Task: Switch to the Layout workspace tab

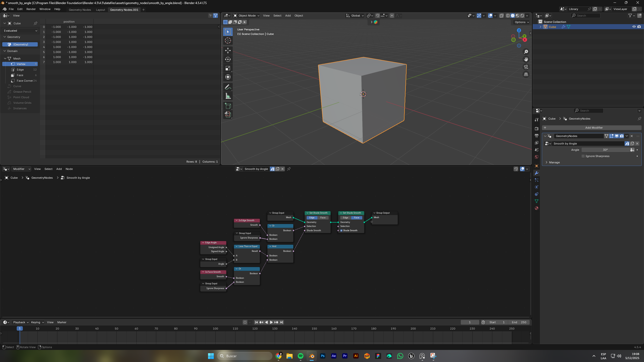Action: click(x=100, y=10)
